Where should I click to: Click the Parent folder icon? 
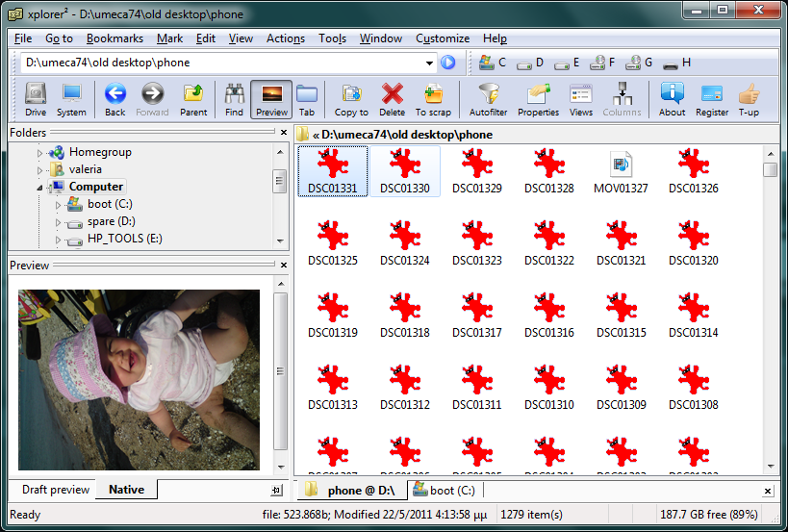pyautogui.click(x=193, y=99)
